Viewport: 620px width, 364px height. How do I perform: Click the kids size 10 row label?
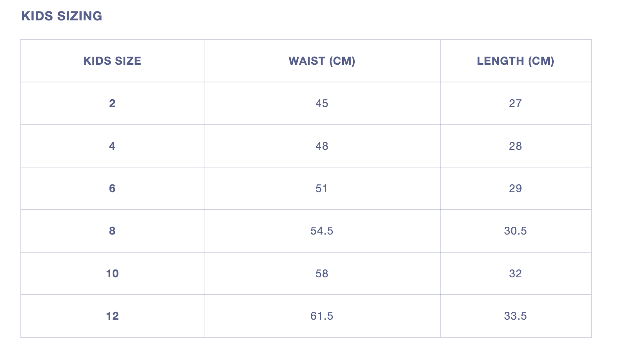pos(112,274)
